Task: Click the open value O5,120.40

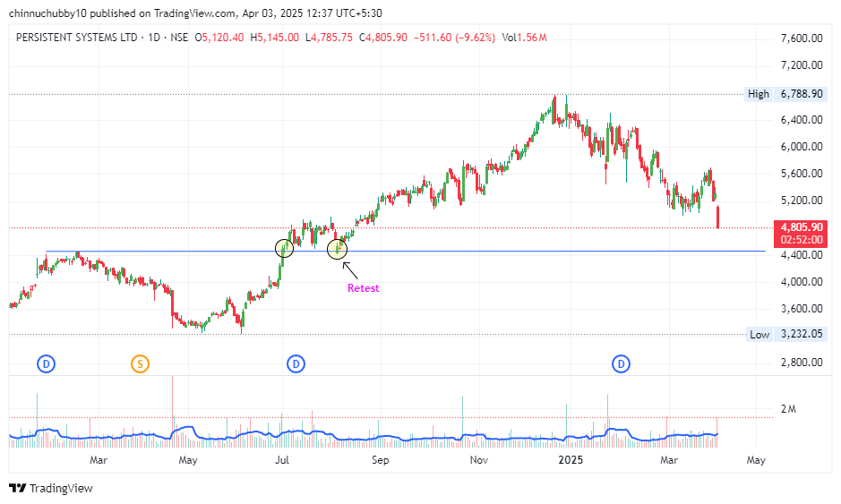Action: pos(219,38)
